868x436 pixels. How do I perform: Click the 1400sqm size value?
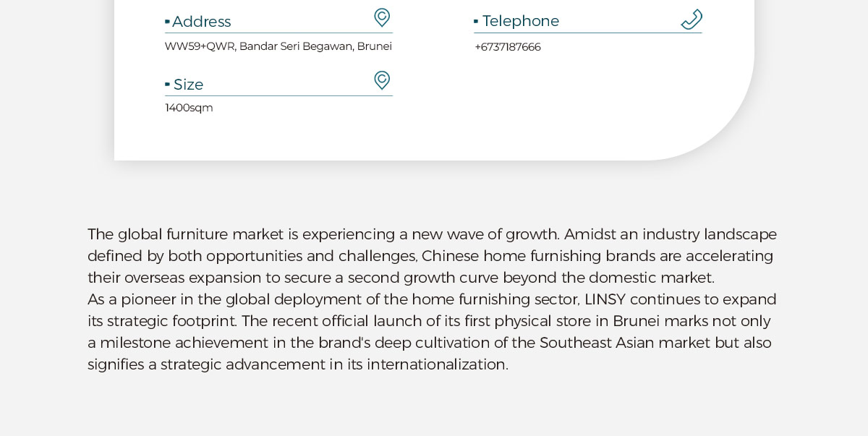[x=190, y=108]
